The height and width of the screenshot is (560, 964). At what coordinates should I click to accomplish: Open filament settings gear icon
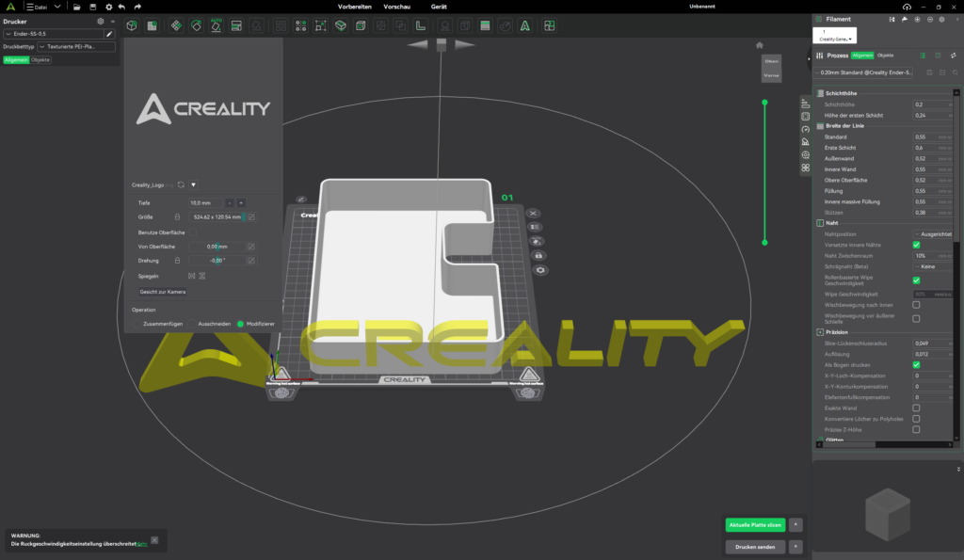pyautogui.click(x=941, y=20)
